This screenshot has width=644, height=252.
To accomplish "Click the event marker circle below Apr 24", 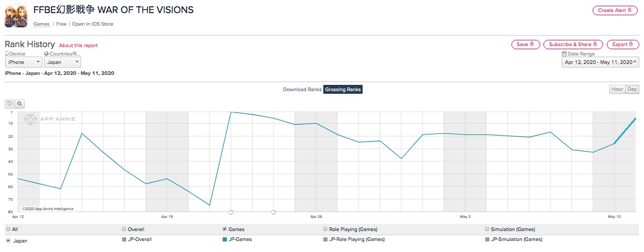I will [x=274, y=212].
